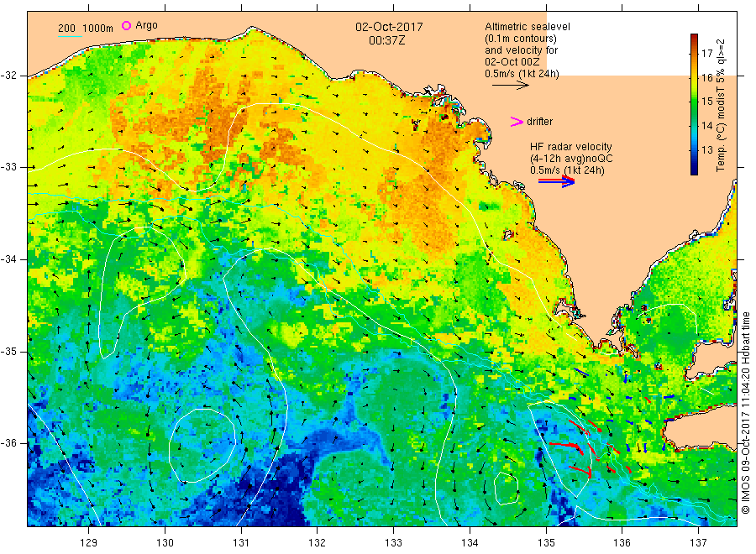
Task: Click the 136 longitude axis label
Action: (622, 543)
